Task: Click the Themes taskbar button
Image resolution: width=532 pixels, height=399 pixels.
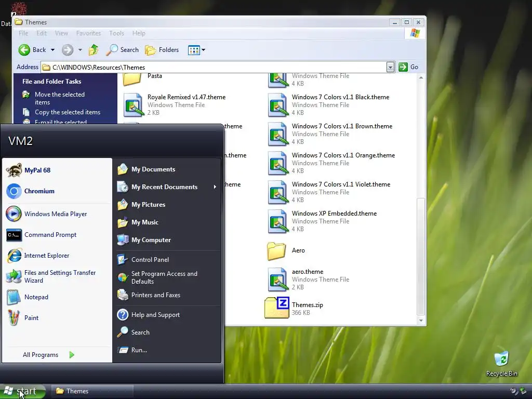Action: (x=91, y=391)
